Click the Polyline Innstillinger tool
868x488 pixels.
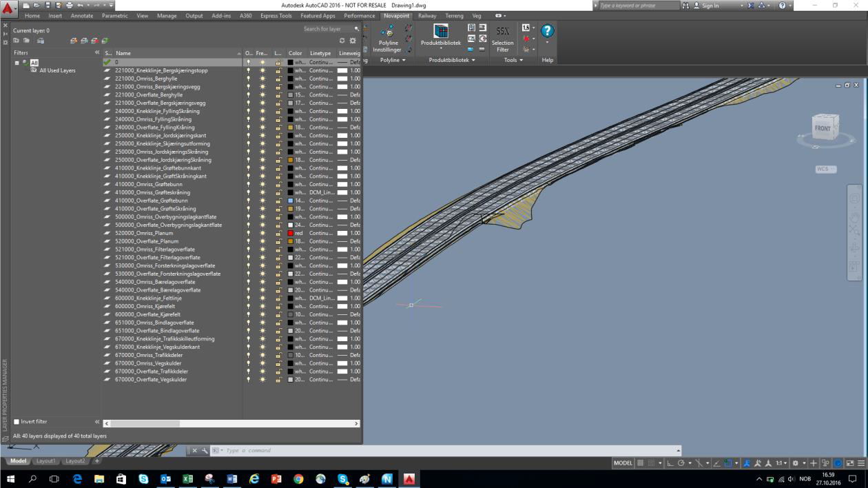pos(387,39)
